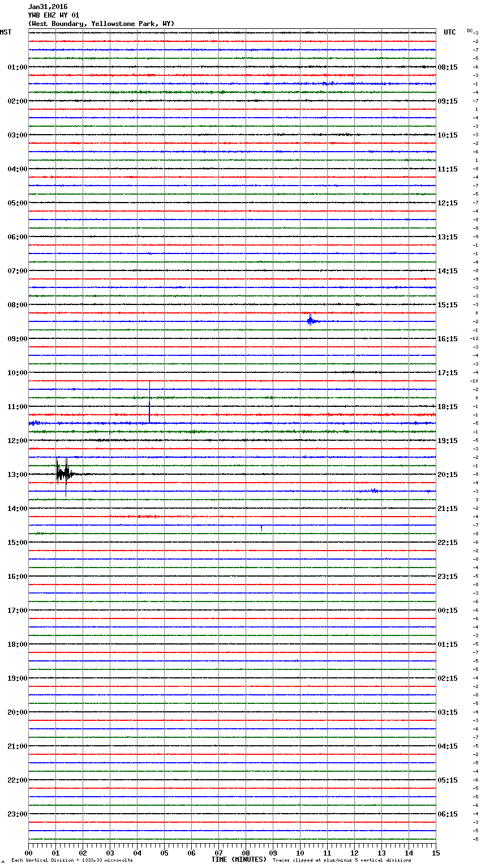Image resolution: width=481 pixels, height=868 pixels.
Task: Click the 08:00 MST time label
Action: pyautogui.click(x=18, y=305)
